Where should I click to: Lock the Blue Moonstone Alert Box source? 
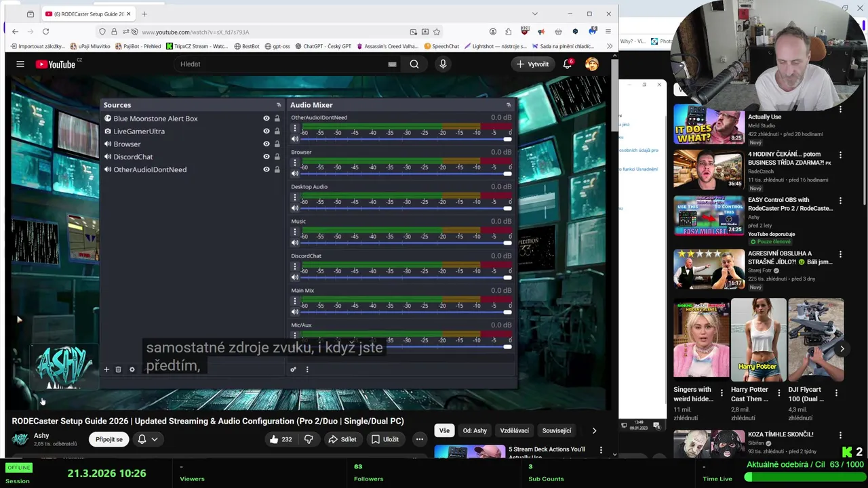click(277, 119)
